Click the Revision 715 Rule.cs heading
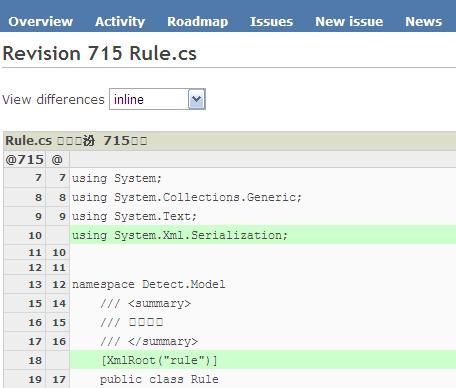This screenshot has width=456, height=388. 99,53
